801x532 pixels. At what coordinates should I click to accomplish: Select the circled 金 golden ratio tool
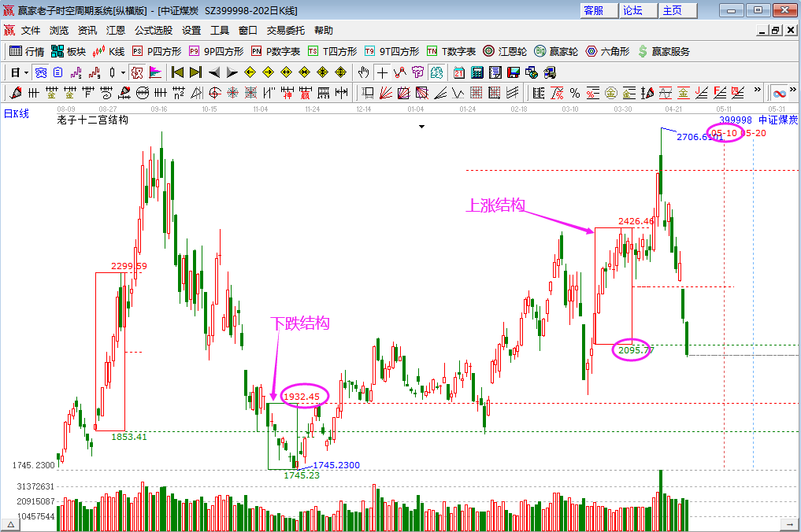pyautogui.click(x=611, y=93)
